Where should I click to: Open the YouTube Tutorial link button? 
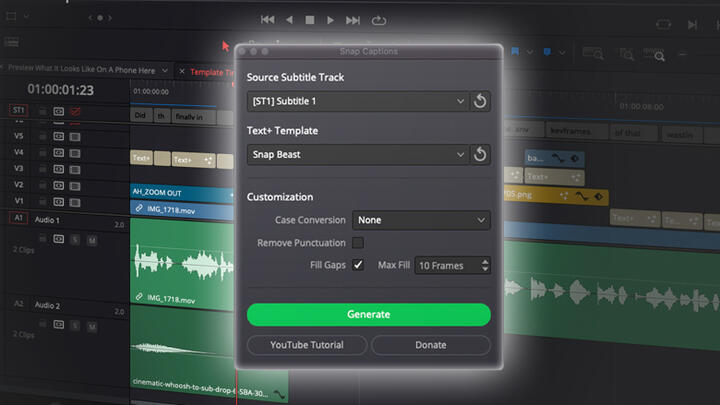pos(306,345)
